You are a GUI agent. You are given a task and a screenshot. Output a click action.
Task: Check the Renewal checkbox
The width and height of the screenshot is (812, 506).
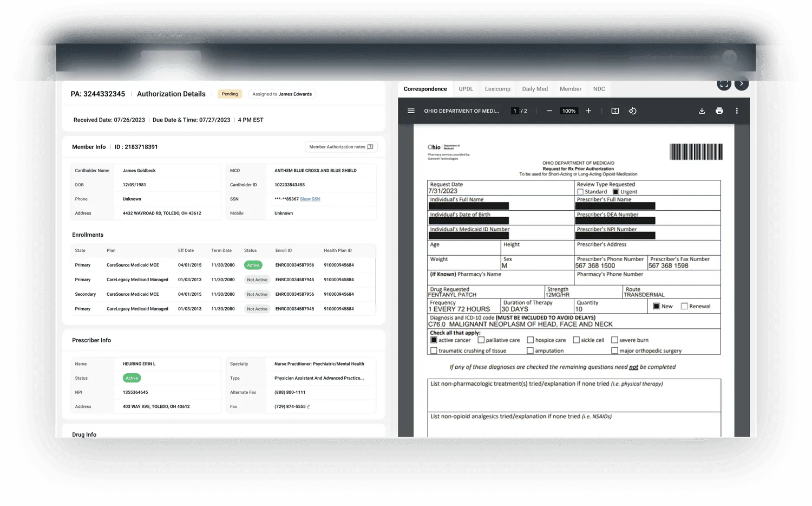pos(684,306)
